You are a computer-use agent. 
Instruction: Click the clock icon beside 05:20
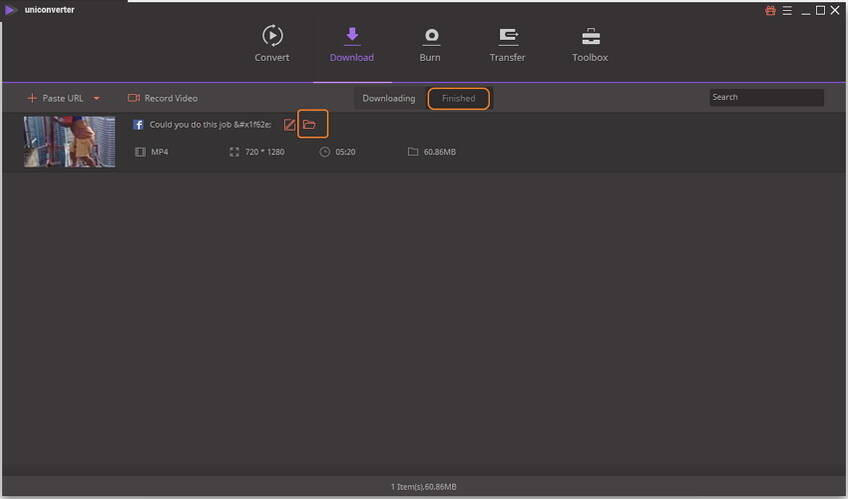point(324,152)
